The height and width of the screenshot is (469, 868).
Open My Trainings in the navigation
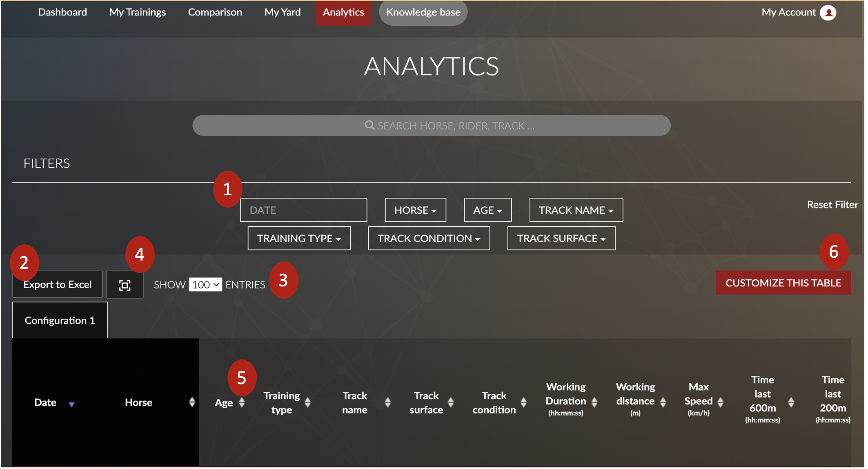click(x=138, y=12)
